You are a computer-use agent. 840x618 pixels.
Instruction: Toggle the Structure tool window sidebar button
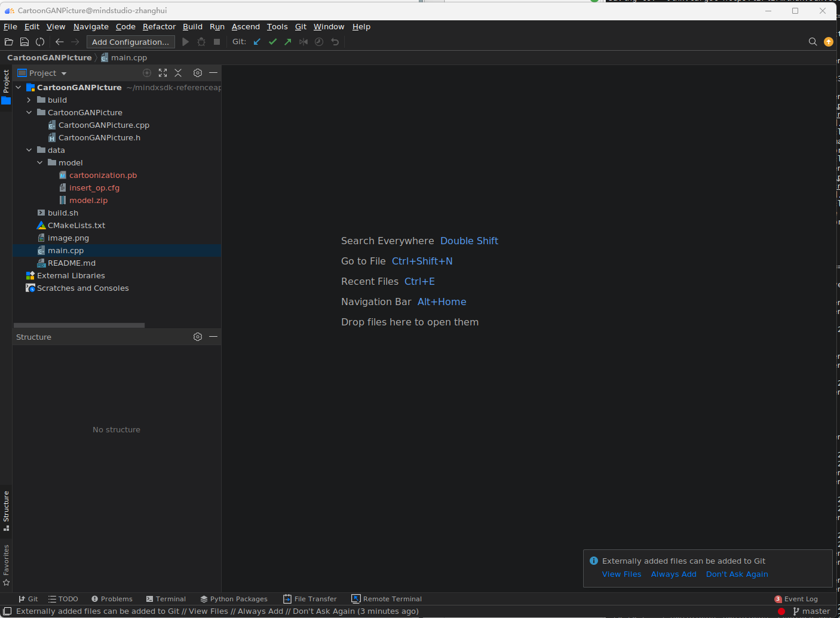pos(6,511)
